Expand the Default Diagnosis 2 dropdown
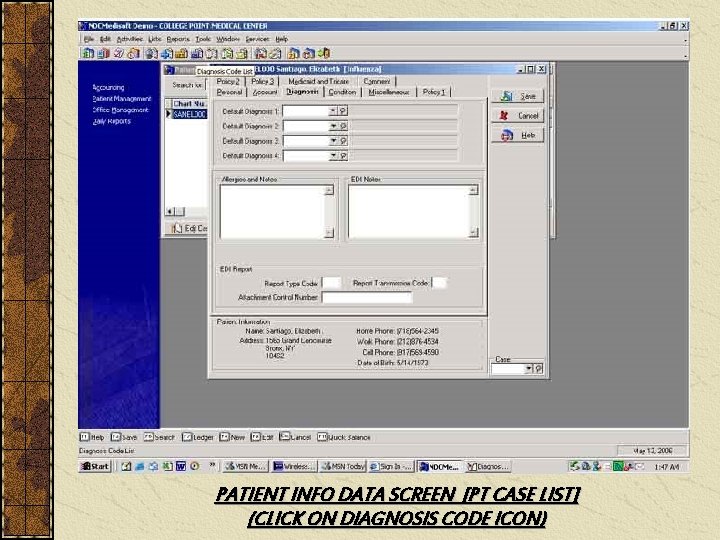Viewport: 720px width, 540px height. click(x=333, y=126)
